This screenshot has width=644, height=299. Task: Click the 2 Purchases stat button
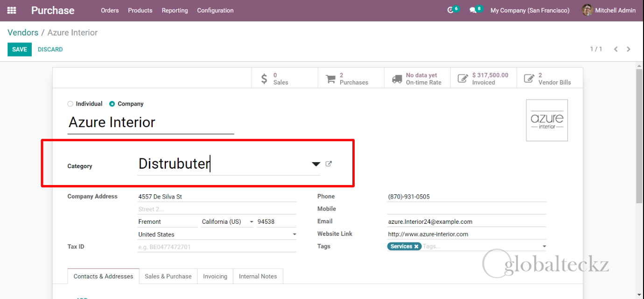pos(351,78)
